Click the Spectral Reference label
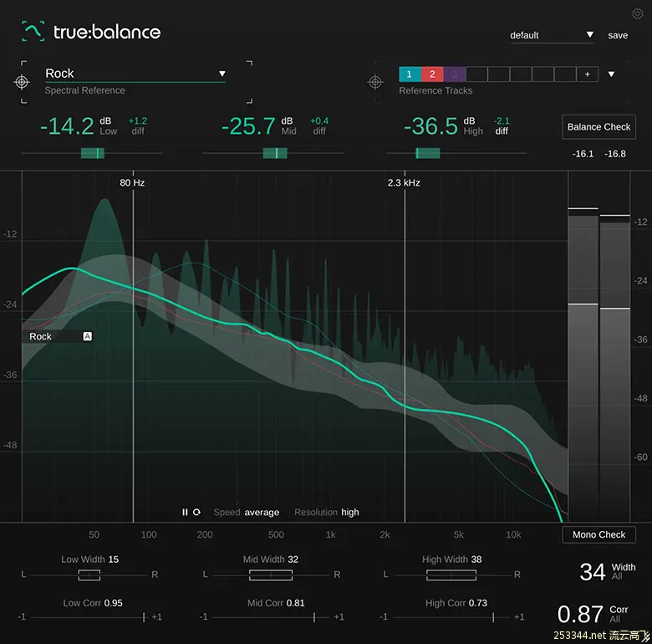652x644 pixels. [x=84, y=90]
